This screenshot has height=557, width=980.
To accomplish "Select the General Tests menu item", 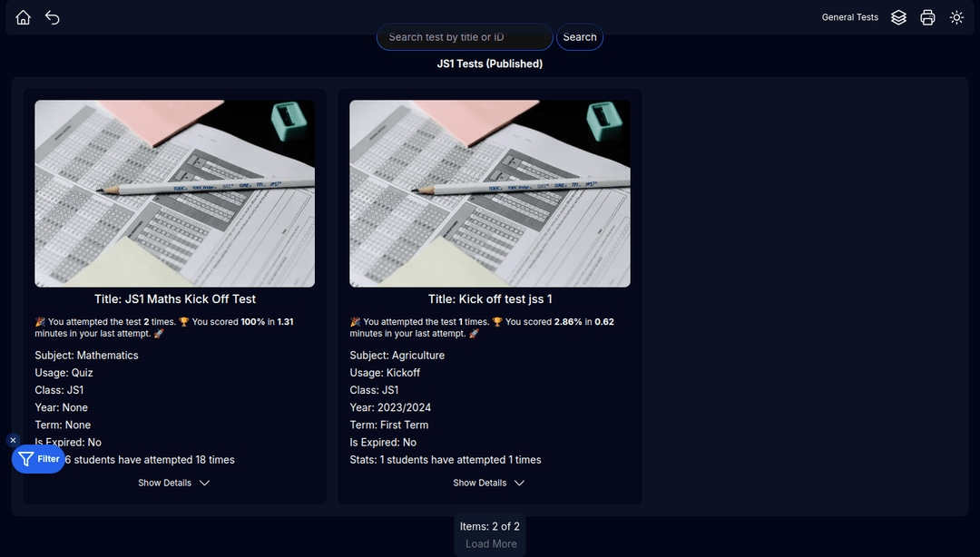I will (x=849, y=17).
